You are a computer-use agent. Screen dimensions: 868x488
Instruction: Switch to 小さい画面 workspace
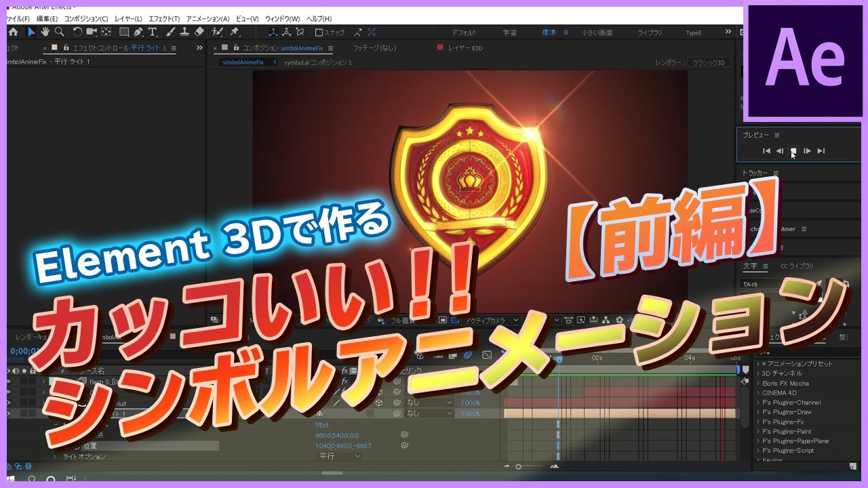point(597,33)
